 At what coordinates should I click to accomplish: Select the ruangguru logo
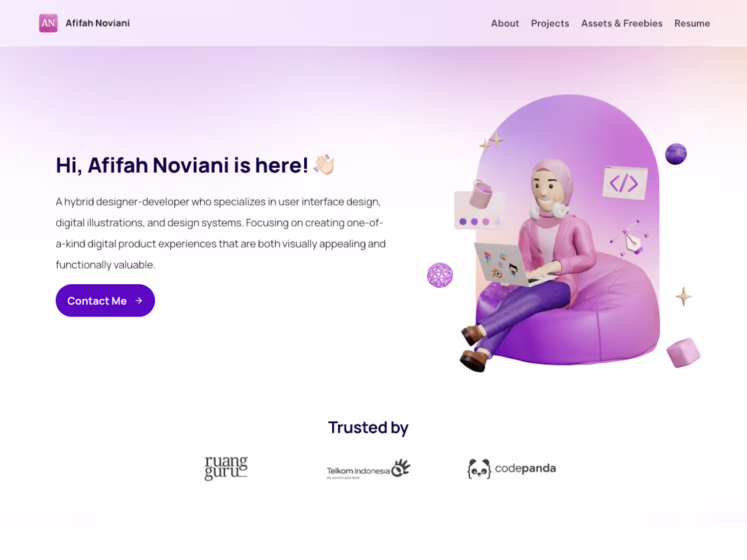click(226, 468)
